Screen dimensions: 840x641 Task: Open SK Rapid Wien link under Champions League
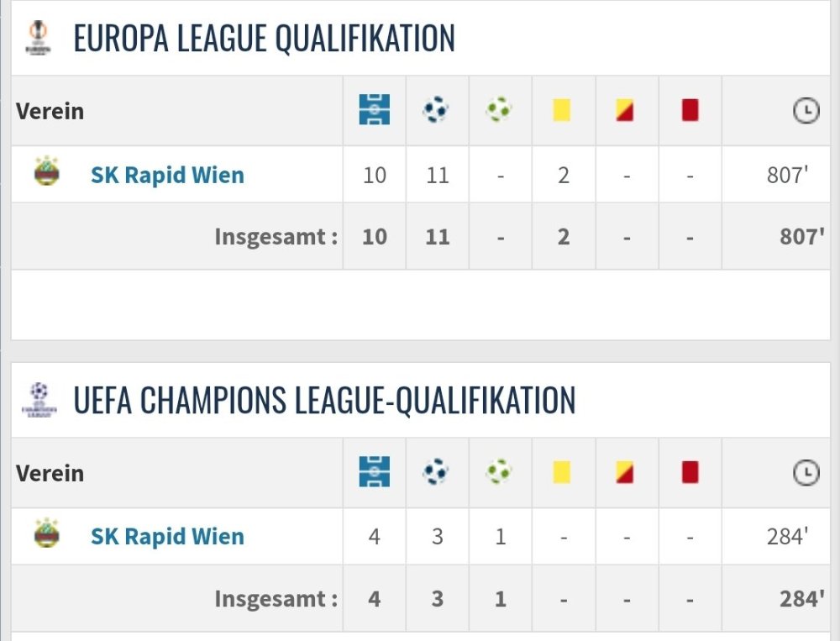pyautogui.click(x=167, y=536)
